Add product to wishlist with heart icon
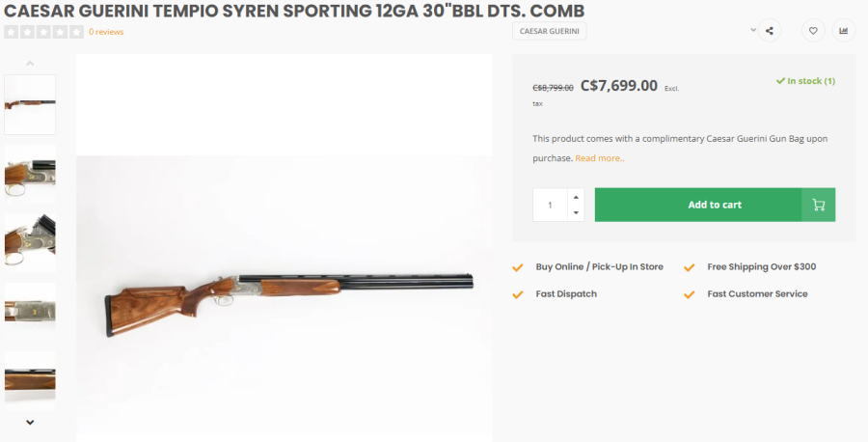Image resolution: width=868 pixels, height=442 pixels. pos(813,31)
